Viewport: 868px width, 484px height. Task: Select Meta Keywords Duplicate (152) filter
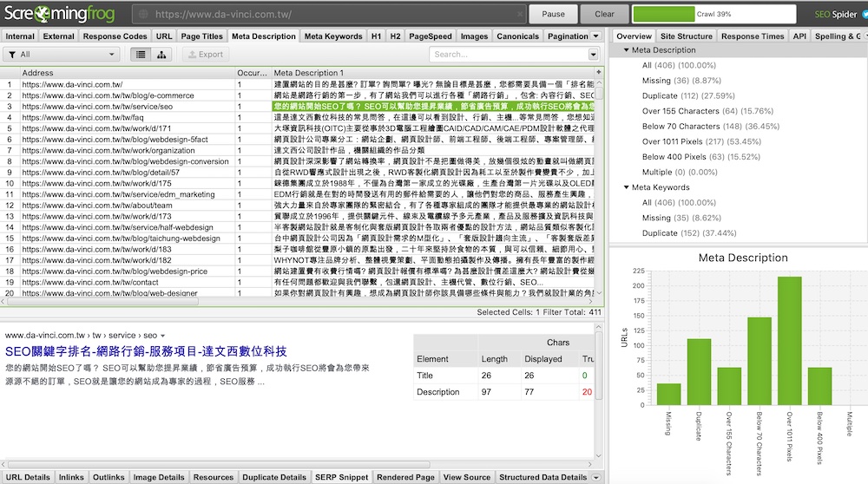point(689,232)
